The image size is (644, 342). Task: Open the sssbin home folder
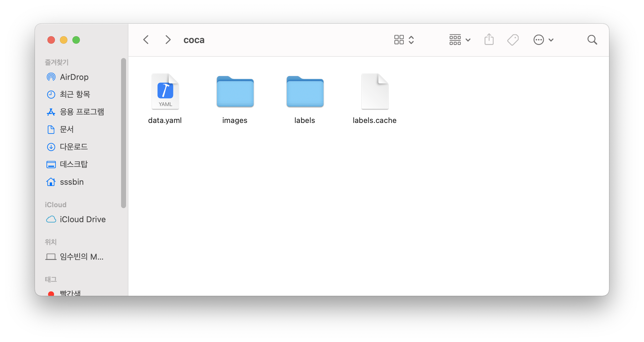click(x=72, y=182)
